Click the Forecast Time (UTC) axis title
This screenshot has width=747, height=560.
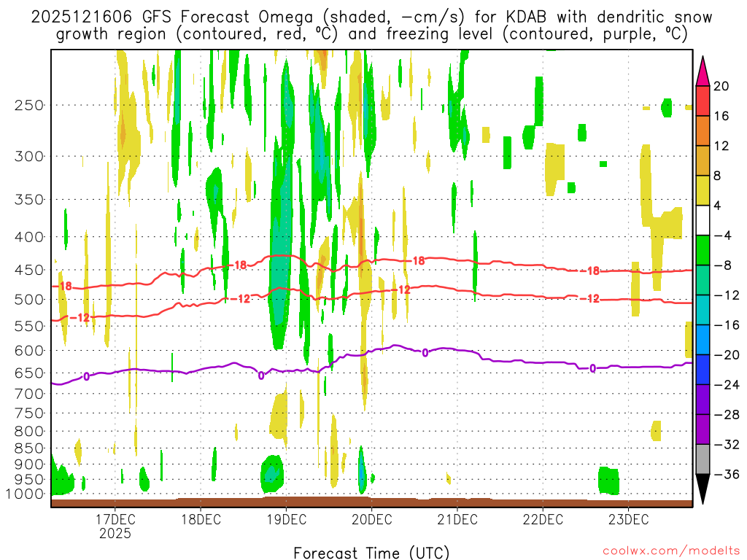(x=371, y=553)
